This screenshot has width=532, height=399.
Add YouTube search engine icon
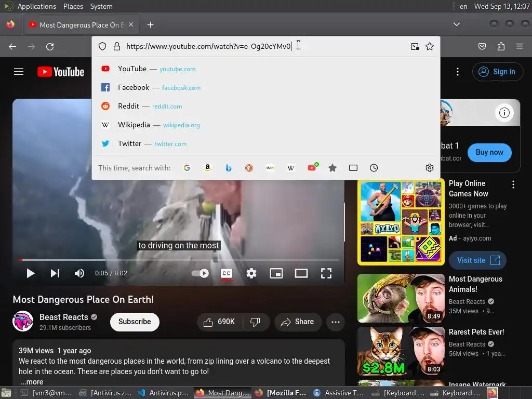[x=312, y=167]
